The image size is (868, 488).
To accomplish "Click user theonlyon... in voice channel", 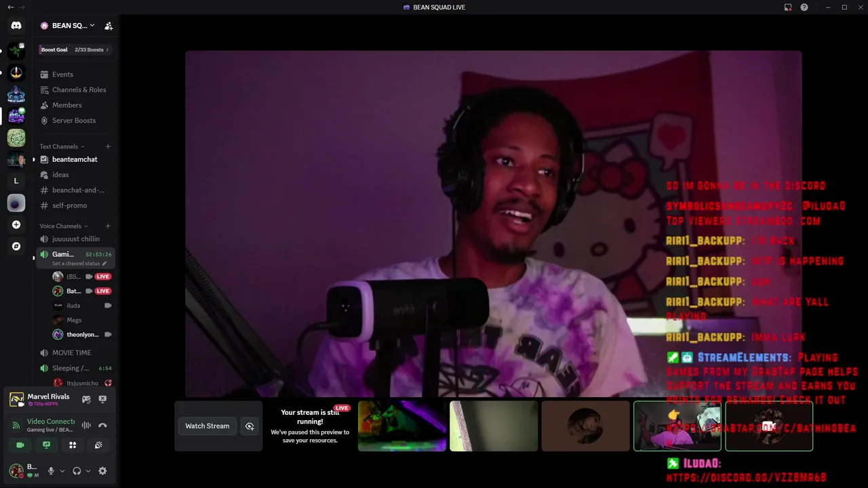I will click(x=82, y=334).
